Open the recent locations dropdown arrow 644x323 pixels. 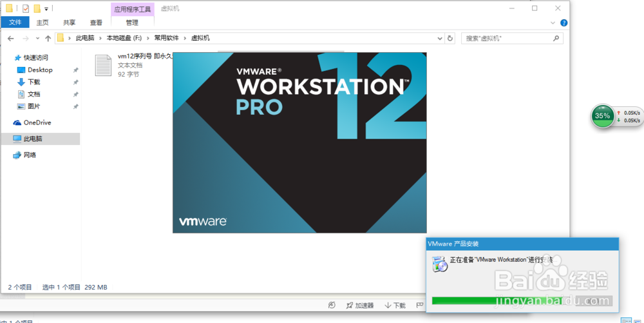point(37,38)
